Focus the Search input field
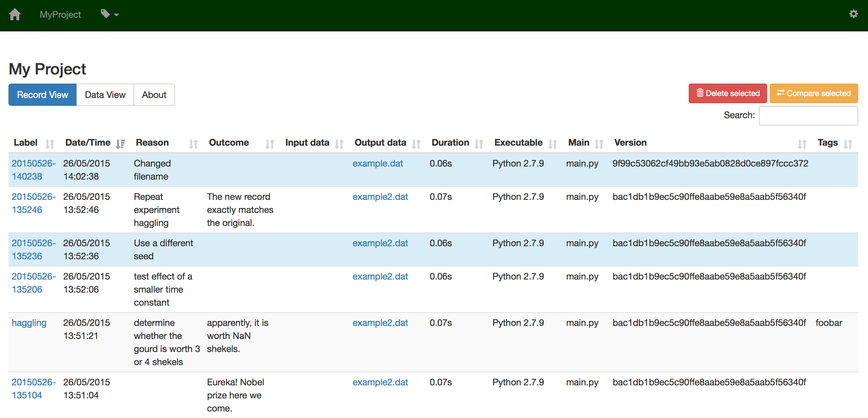Viewport: 868px width, 418px height. point(808,115)
